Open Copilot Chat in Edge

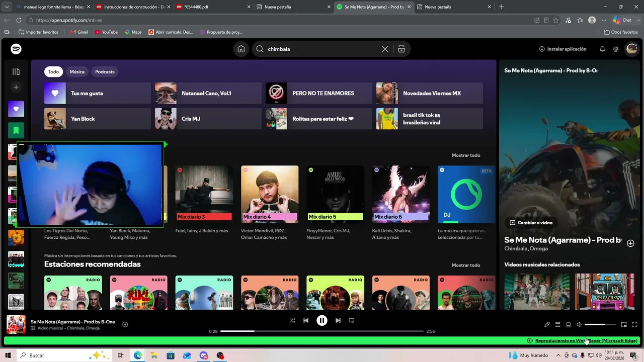623,20
